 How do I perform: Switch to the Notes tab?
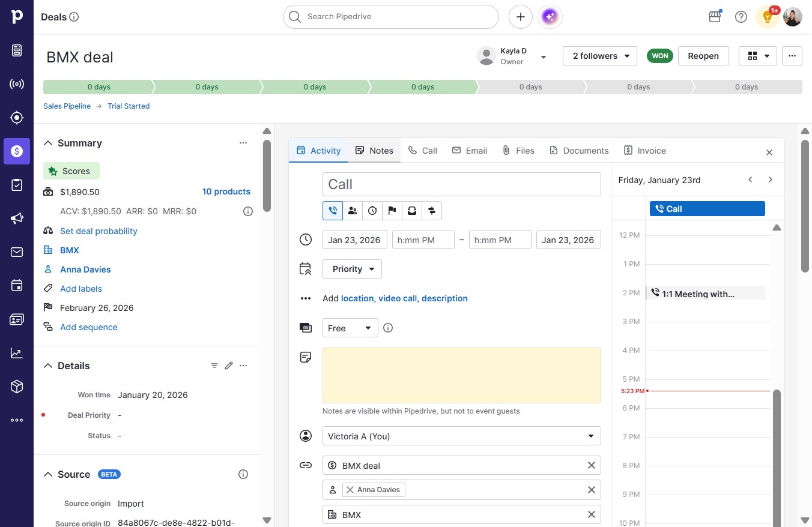pos(374,151)
